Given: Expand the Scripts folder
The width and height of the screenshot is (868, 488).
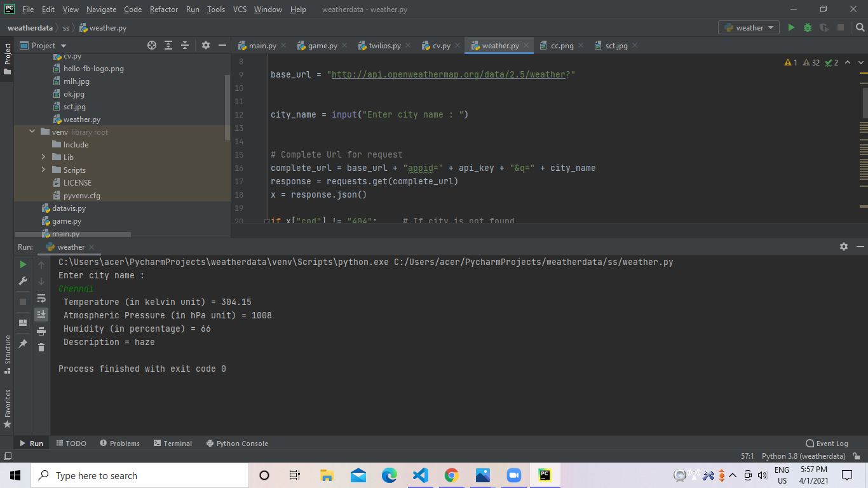Looking at the screenshot, I should coord(43,170).
